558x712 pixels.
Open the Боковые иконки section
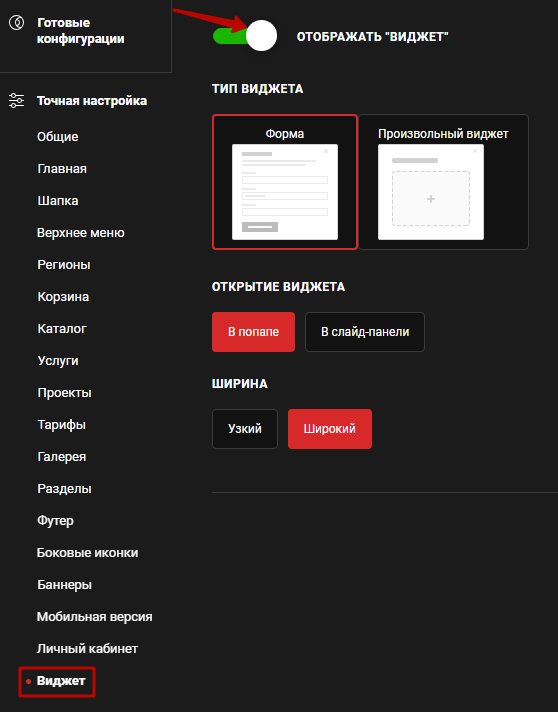[x=88, y=553]
